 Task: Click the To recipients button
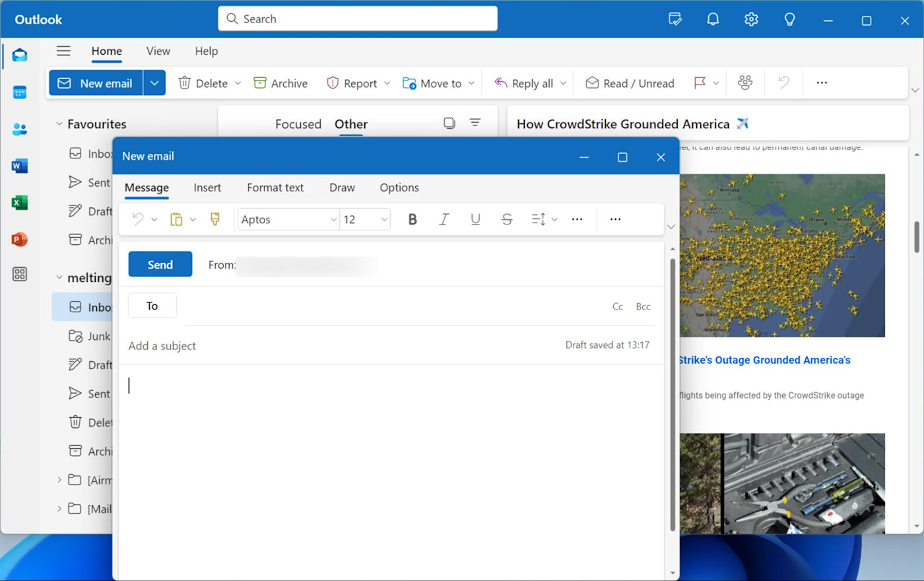[x=152, y=306]
